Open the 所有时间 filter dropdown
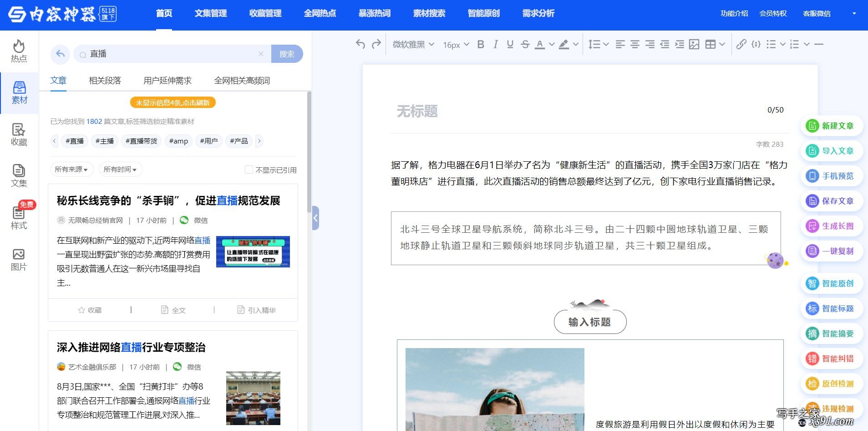 (x=120, y=169)
